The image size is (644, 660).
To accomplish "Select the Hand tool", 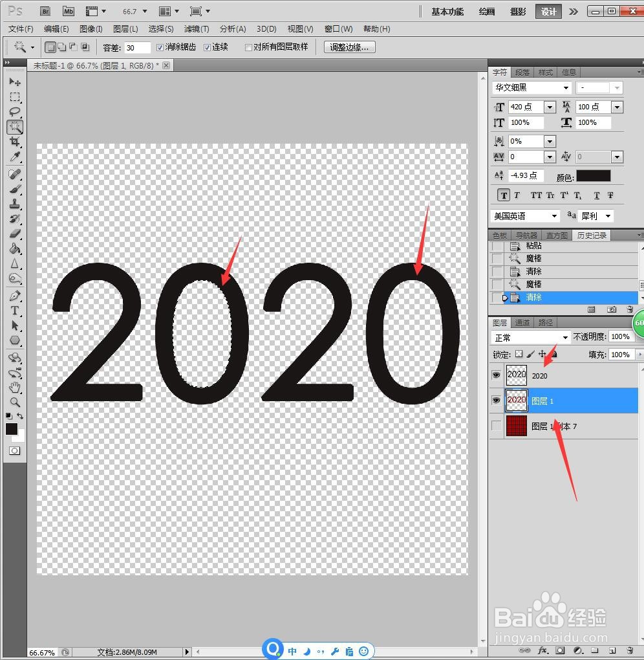I will 15,387.
